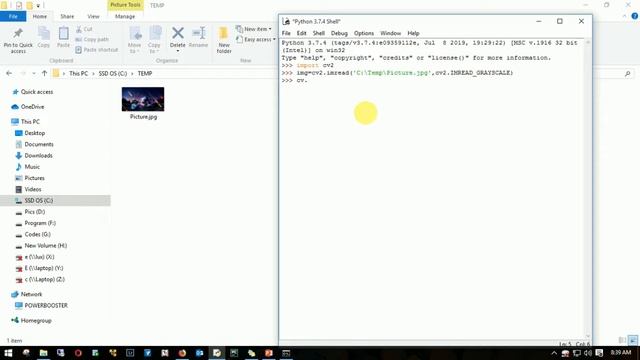Select SSD OS (C:) drive in sidebar
This screenshot has height=360, width=640.
55,200
